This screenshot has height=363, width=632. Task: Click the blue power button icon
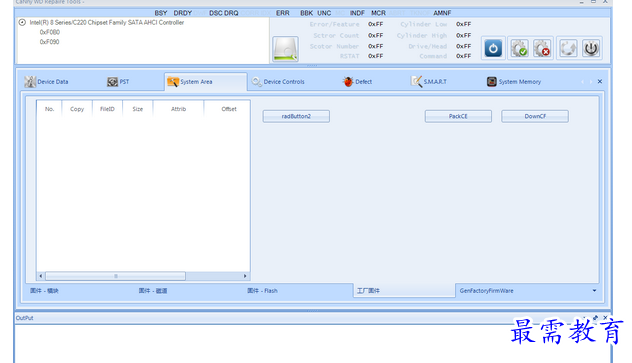tap(493, 49)
